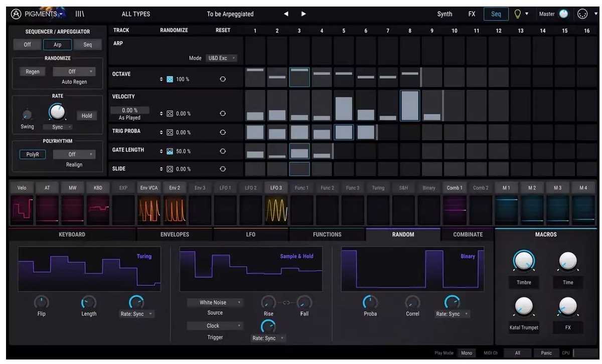Open the ENVELOPES tab
Viewport: 602px width, 364px height.
click(175, 234)
